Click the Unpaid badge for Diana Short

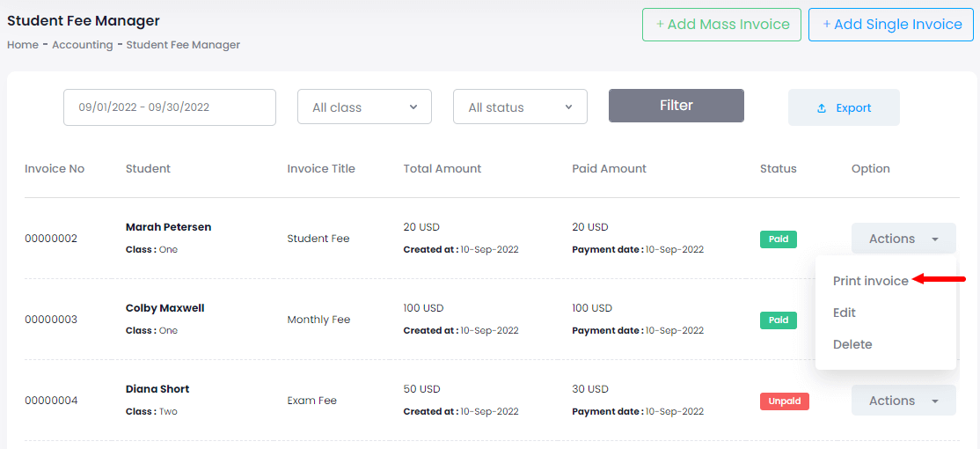[784, 401]
